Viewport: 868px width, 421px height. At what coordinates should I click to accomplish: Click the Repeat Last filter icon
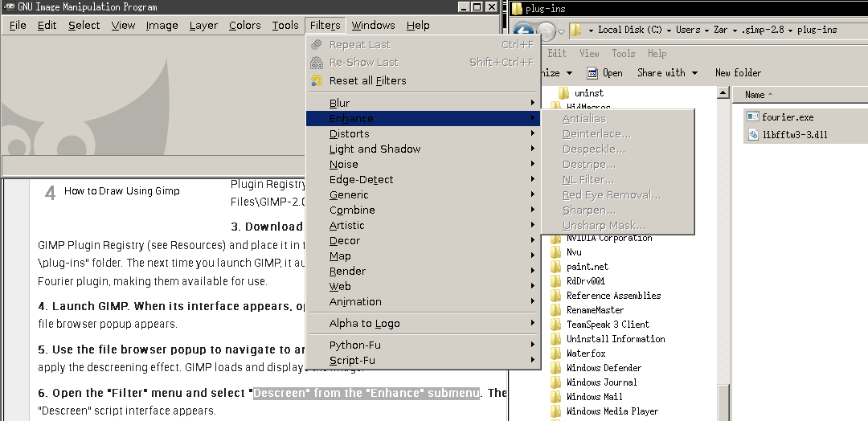click(316, 45)
